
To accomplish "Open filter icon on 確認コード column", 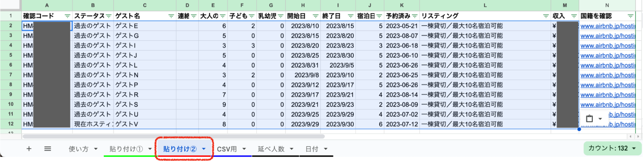I will pyautogui.click(x=67, y=16).
